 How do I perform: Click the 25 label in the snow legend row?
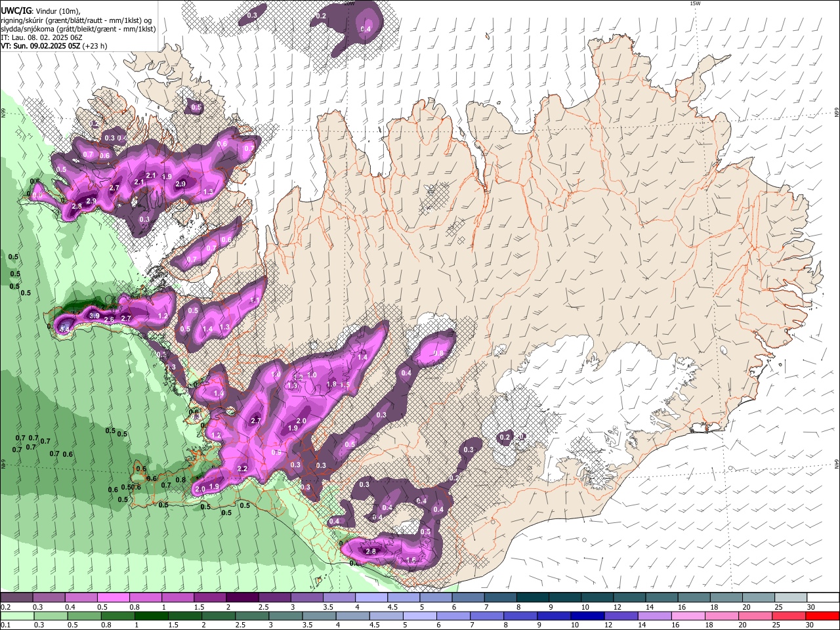[778, 607]
